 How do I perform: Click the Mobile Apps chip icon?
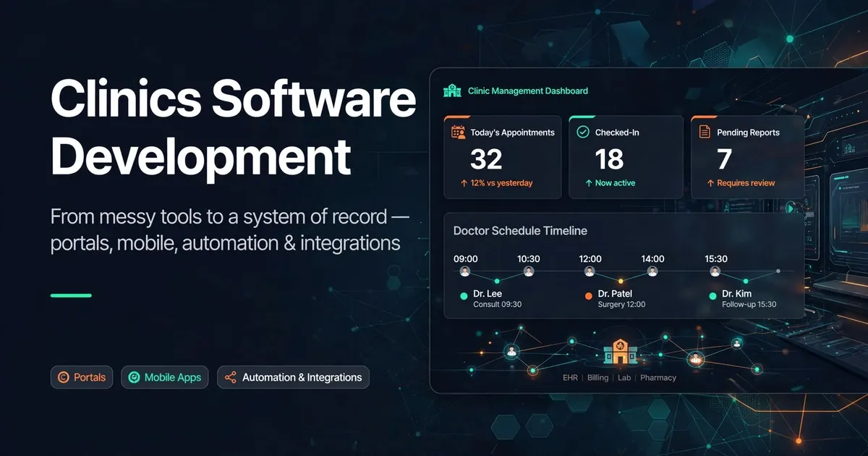point(134,377)
